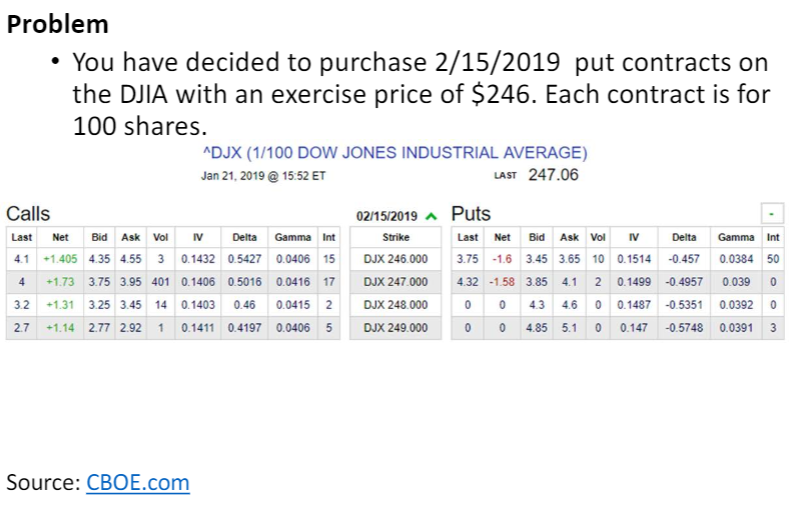Click the Calls Net column header
The width and height of the screenshot is (791, 516).
[x=60, y=238]
